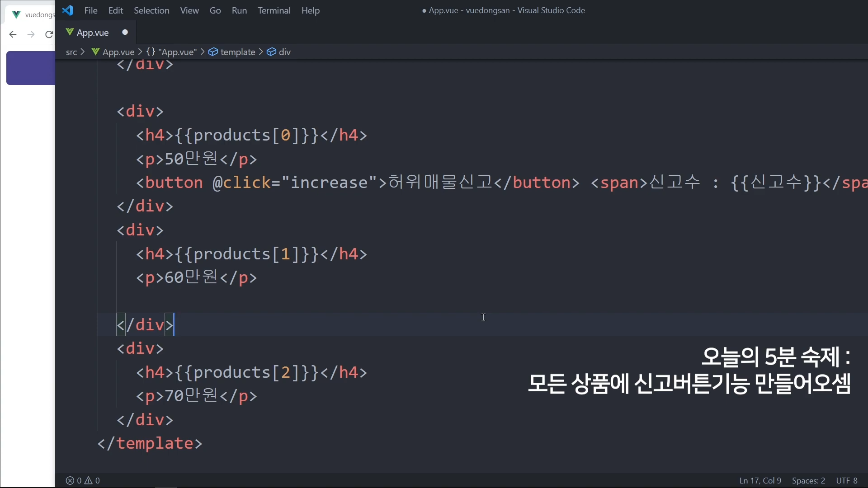Click the browser back arrow
The height and width of the screenshot is (488, 868).
click(x=13, y=34)
